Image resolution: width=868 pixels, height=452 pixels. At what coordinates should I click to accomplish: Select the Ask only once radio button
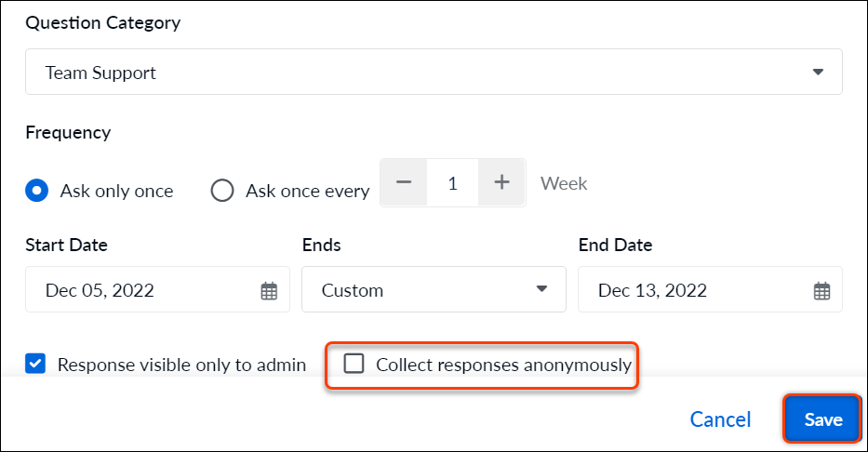[x=36, y=191]
